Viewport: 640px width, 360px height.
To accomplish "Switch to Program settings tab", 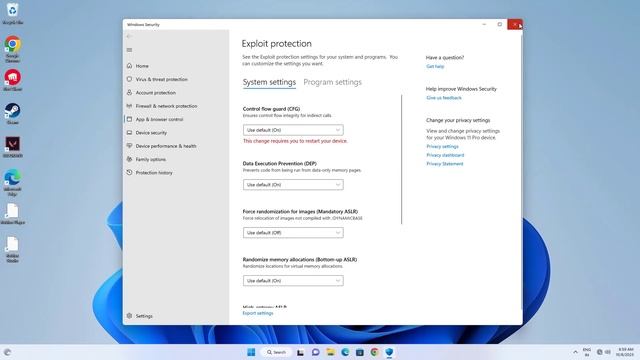I will pyautogui.click(x=332, y=82).
